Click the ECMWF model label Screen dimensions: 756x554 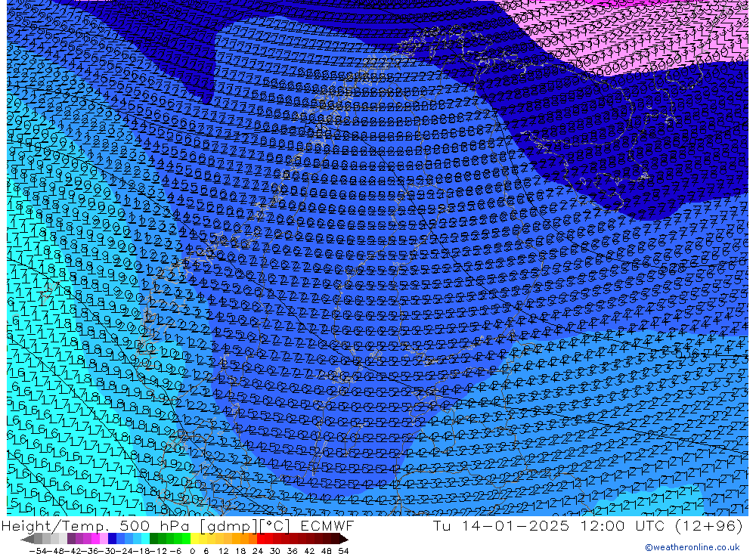[x=327, y=525]
